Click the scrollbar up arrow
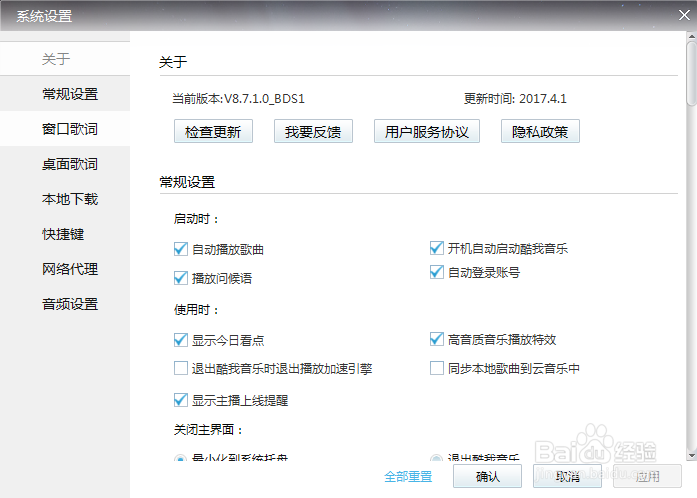The width and height of the screenshot is (697, 498). point(691,36)
